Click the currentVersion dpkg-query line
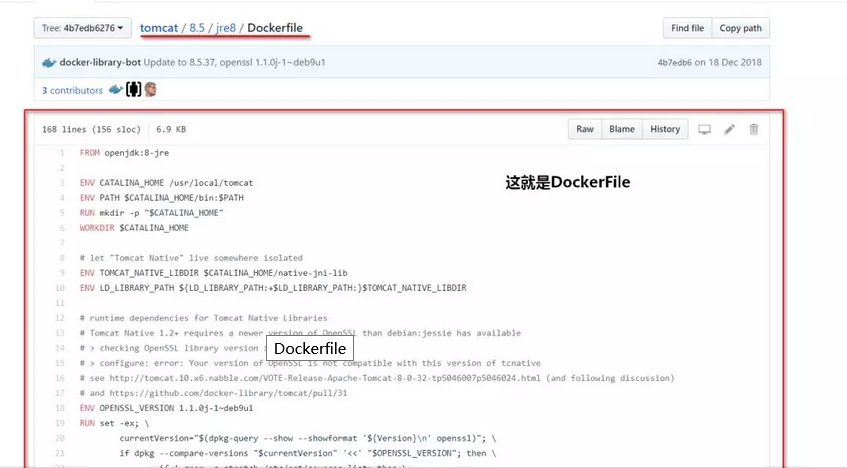This screenshot has width=847, height=468. (308, 438)
